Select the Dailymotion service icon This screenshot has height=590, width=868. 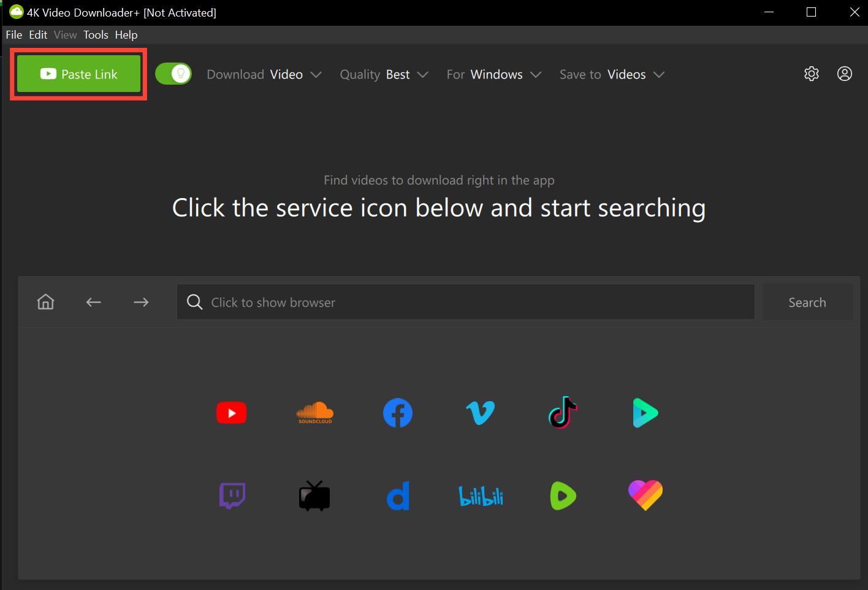coord(398,496)
